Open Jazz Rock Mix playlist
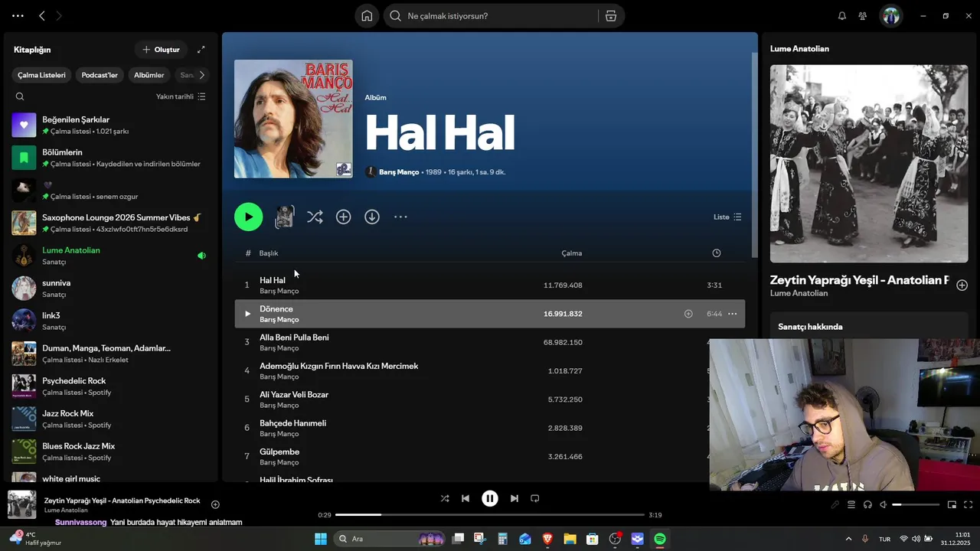The width and height of the screenshot is (980, 551). click(x=111, y=419)
